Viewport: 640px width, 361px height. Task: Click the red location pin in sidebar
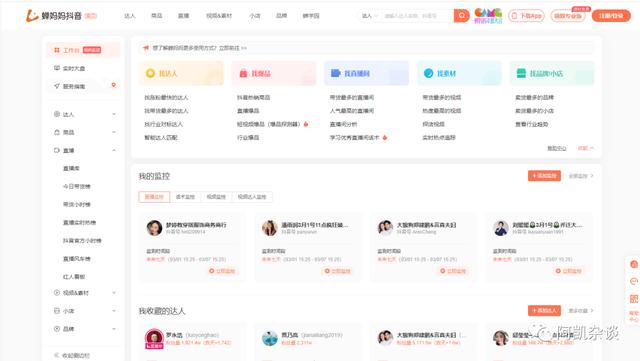coord(113,85)
